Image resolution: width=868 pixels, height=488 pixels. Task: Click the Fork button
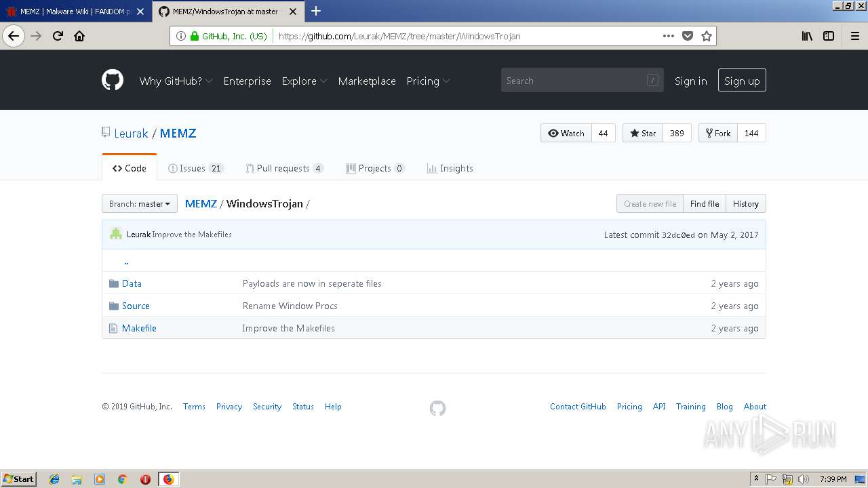718,133
